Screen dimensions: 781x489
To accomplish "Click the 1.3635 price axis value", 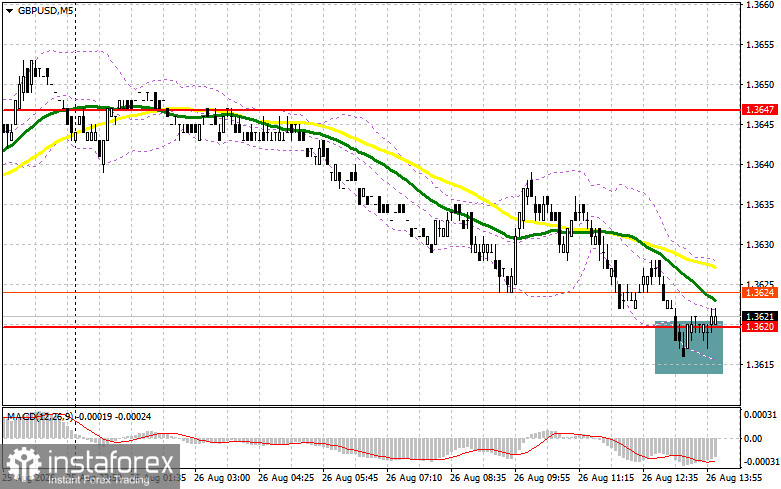I will pyautogui.click(x=760, y=204).
